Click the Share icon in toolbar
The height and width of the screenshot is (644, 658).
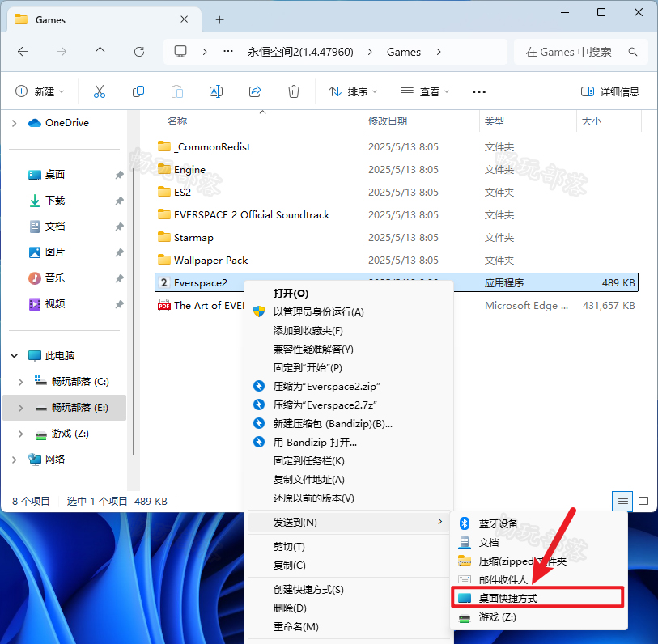pos(255,91)
